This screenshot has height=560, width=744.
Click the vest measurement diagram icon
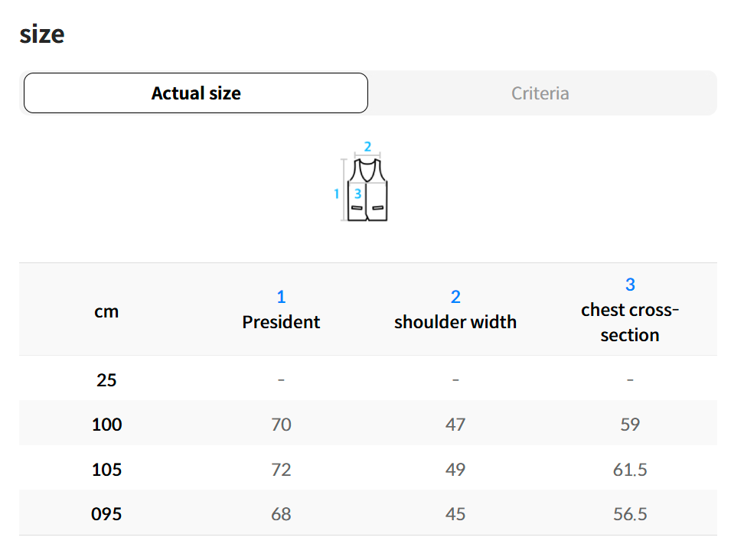tap(367, 190)
